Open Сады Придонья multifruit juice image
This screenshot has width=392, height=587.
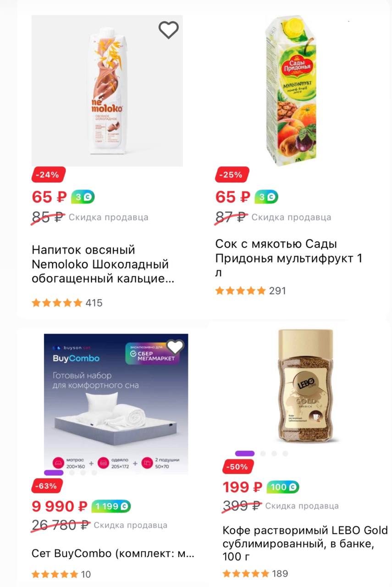pos(292,91)
